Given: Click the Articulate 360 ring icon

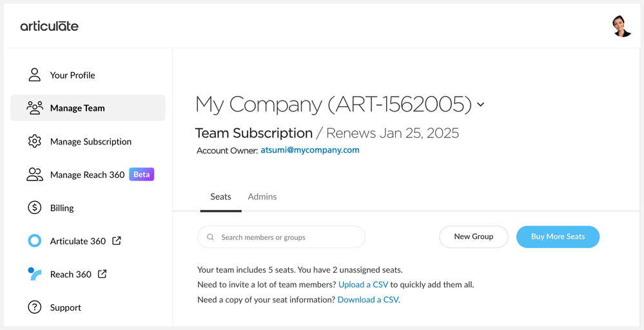Looking at the screenshot, I should tap(35, 241).
